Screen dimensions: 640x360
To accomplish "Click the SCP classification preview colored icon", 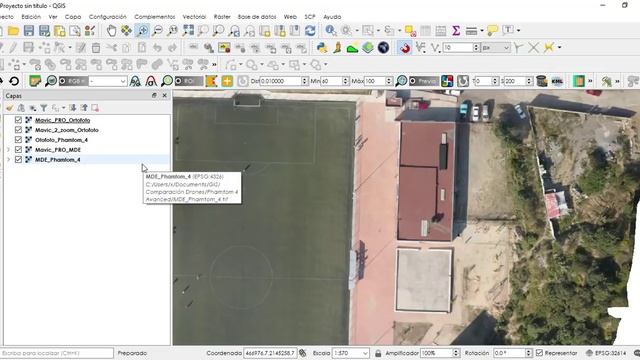I will click(x=447, y=81).
